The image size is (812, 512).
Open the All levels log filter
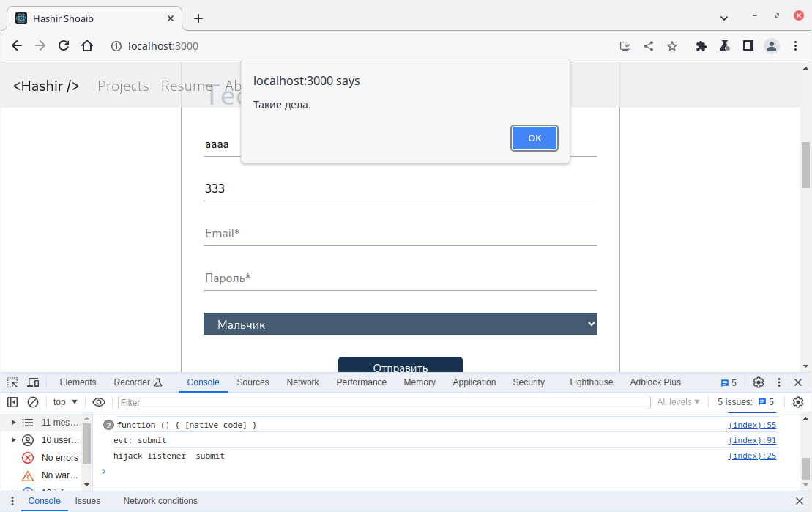coord(678,402)
